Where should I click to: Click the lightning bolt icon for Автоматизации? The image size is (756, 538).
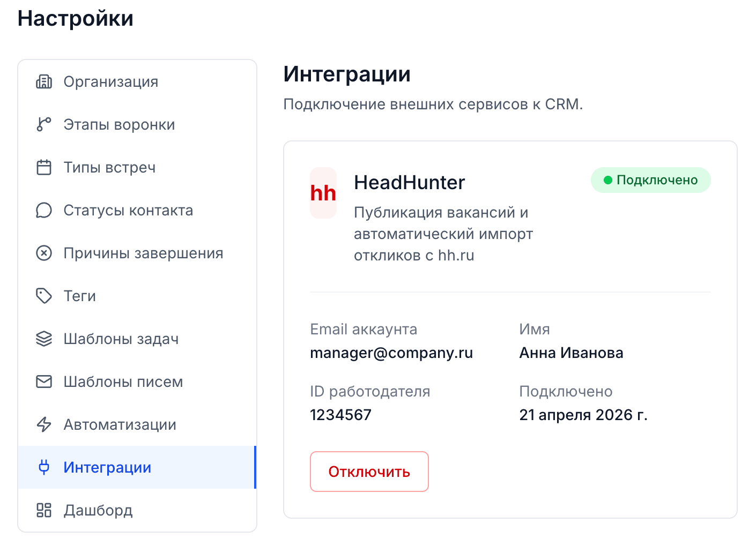tap(44, 424)
